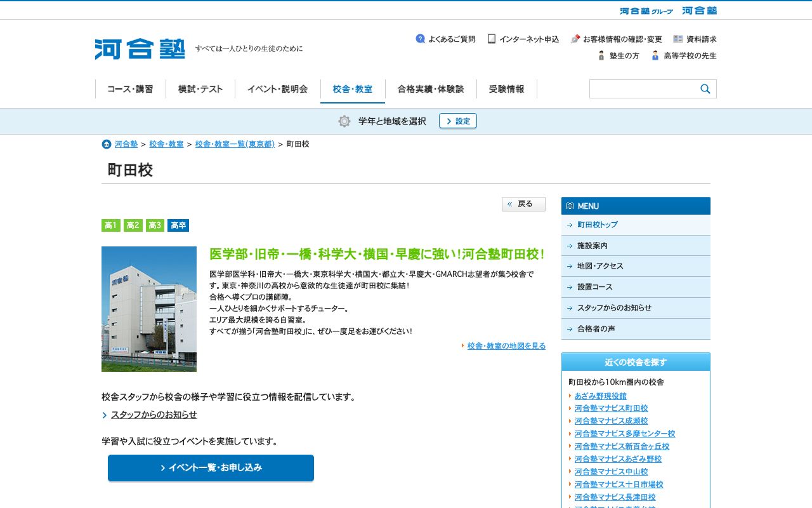Click the 資料請求 booklet icon
The width and height of the screenshot is (812, 508).
(x=678, y=39)
